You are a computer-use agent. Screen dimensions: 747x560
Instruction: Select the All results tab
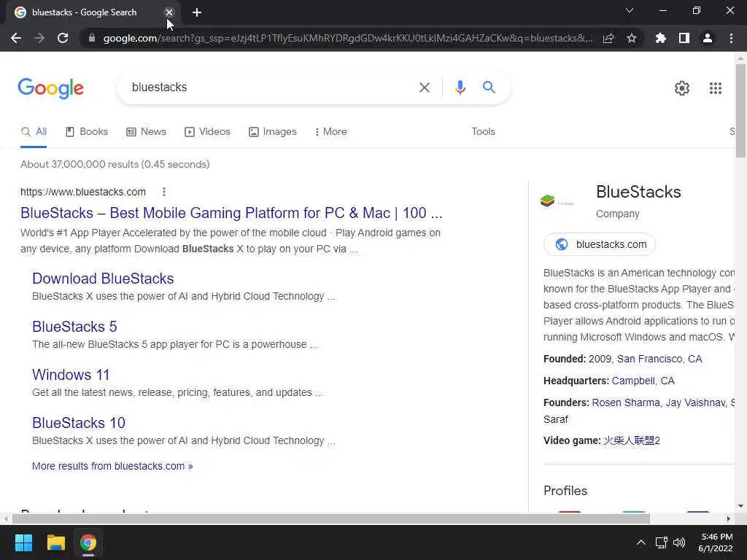click(x=34, y=132)
